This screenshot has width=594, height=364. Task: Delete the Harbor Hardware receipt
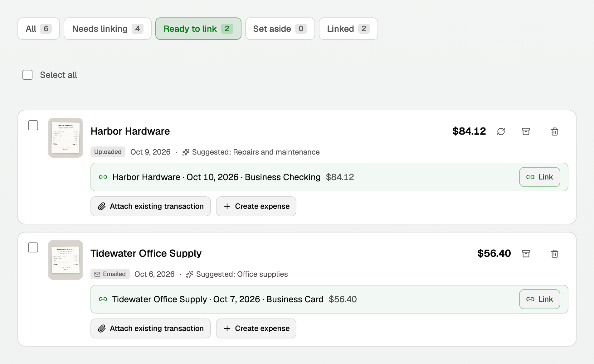pyautogui.click(x=555, y=132)
